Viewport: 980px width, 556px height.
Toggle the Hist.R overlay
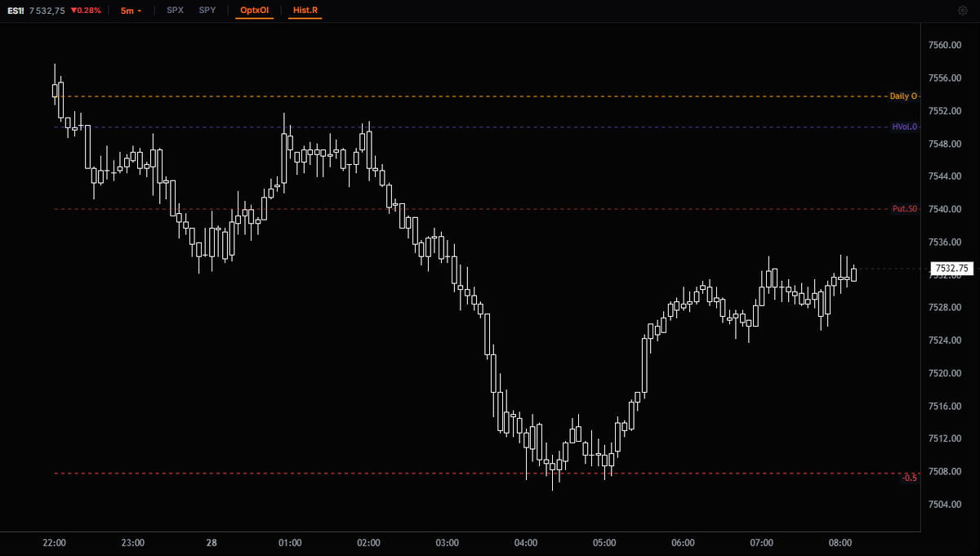coord(305,11)
